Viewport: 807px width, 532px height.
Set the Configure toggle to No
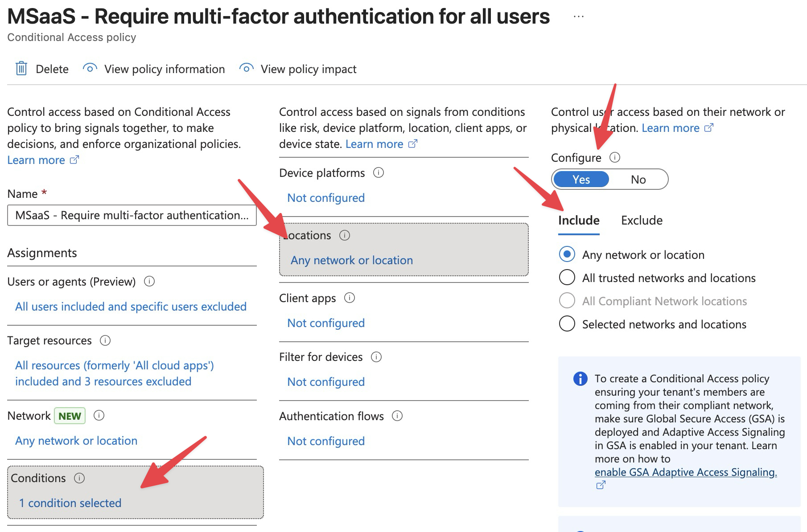pos(638,180)
